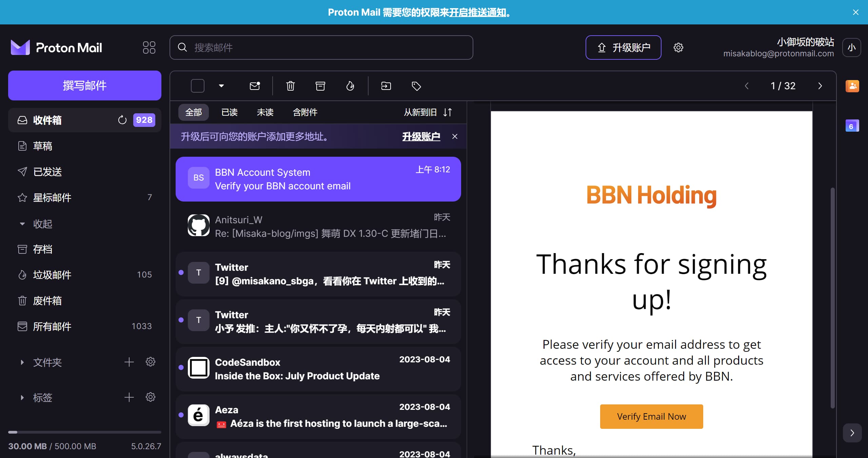Open Proton apps grid switcher
The image size is (868, 458).
(x=149, y=47)
